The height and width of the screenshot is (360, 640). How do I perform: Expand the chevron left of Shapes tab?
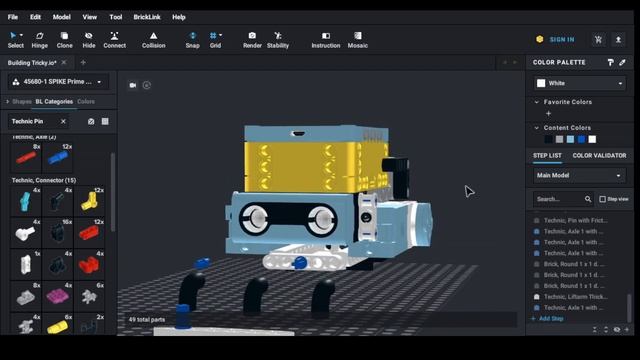pos(7,102)
